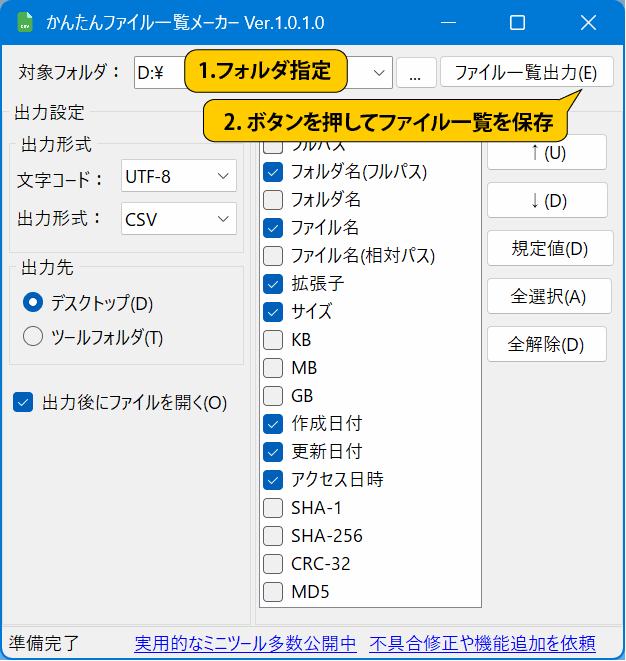626x661 pixels.
Task: Uncheck the フォルダ名(フルパス) checkbox
Action: click(273, 172)
